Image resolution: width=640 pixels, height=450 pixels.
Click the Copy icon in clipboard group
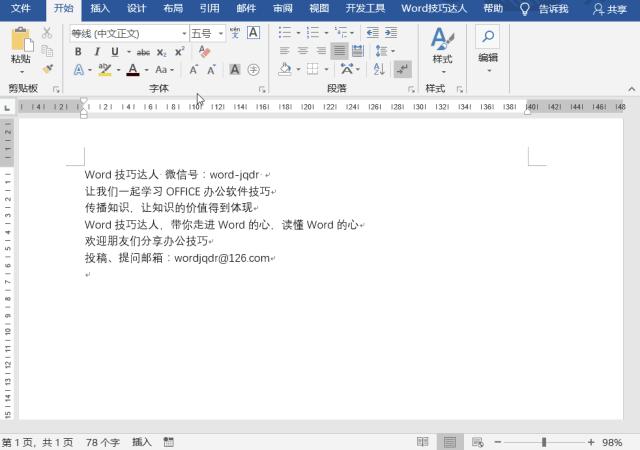[47, 51]
